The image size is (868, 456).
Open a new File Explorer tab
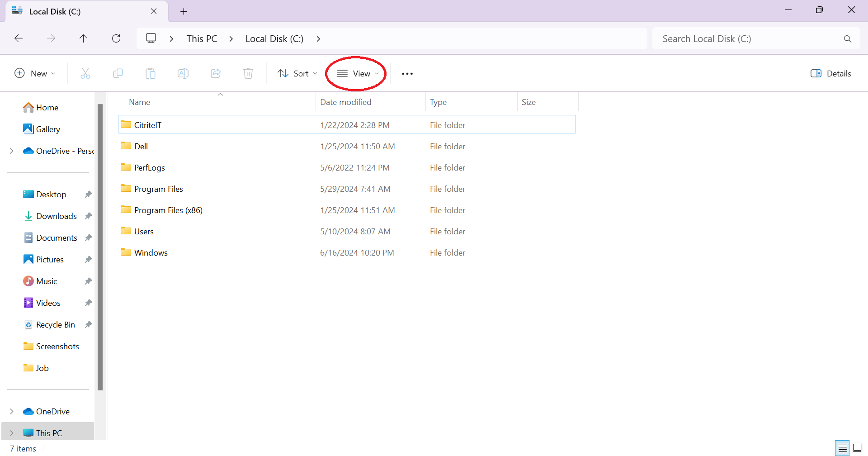(184, 11)
